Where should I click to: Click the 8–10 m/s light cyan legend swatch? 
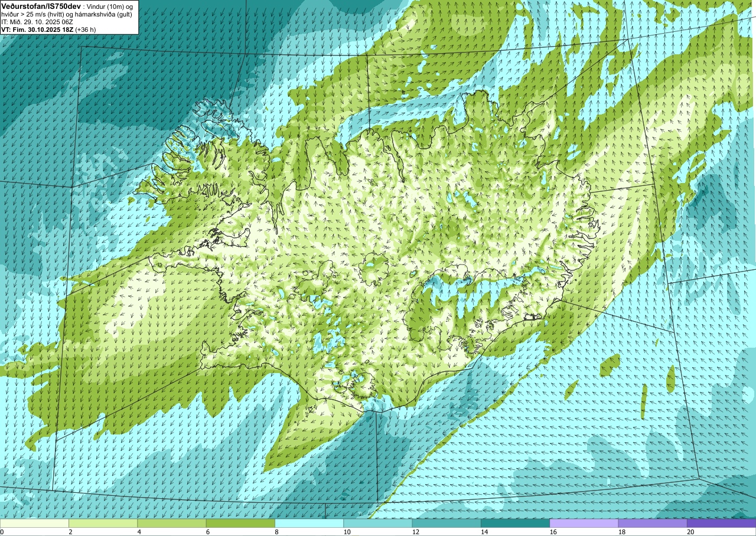309,523
